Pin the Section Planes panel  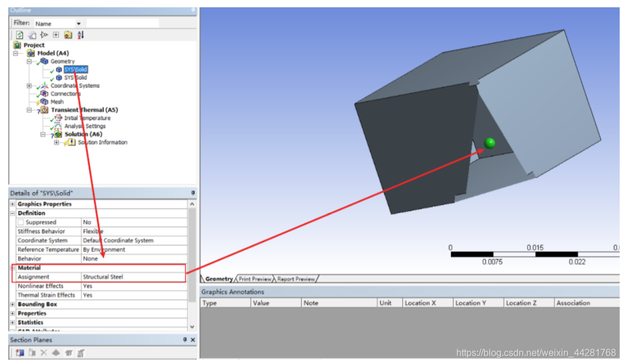(x=185, y=340)
